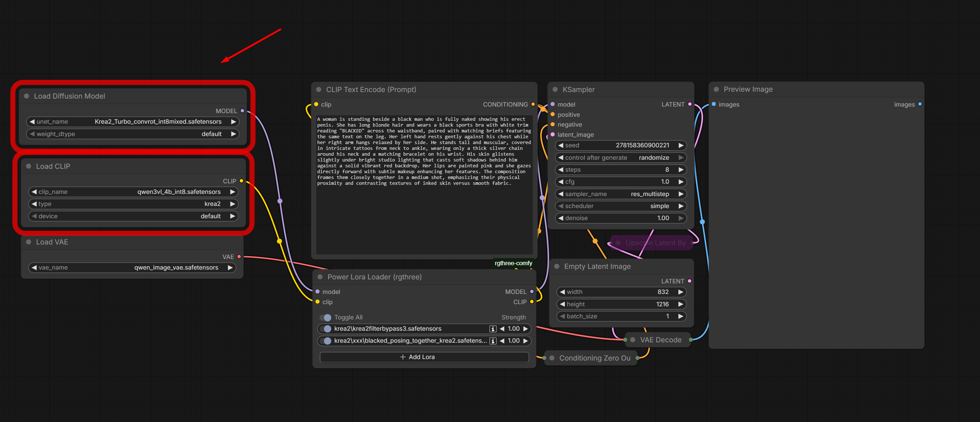980x422 pixels.
Task: Select the Power Lora Loader (rgthree) title
Action: (374, 277)
